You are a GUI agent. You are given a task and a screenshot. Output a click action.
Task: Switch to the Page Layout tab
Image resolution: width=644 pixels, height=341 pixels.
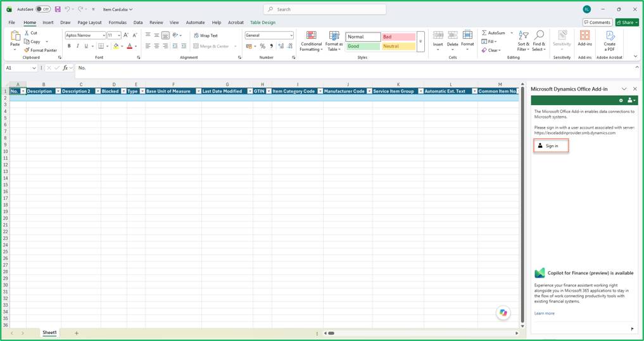(x=89, y=23)
